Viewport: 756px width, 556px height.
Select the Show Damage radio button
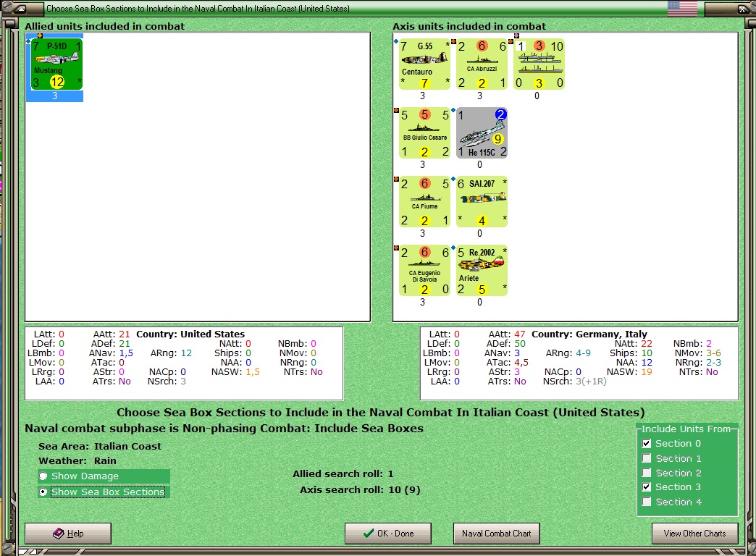43,476
